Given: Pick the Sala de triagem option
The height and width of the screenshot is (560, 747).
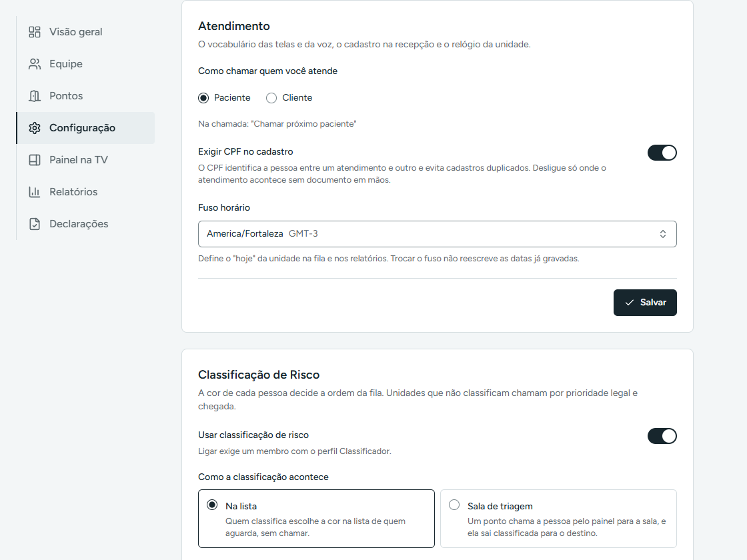Looking at the screenshot, I should coord(558,519).
